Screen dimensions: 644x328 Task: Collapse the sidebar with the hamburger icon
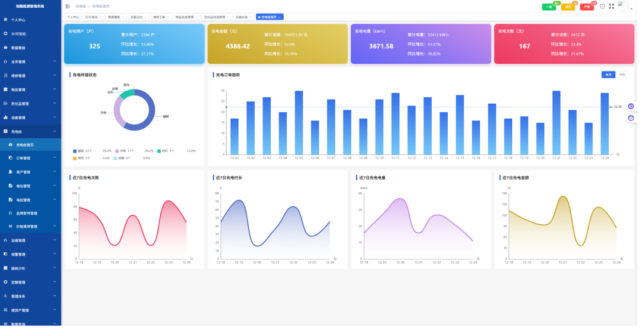coord(68,6)
